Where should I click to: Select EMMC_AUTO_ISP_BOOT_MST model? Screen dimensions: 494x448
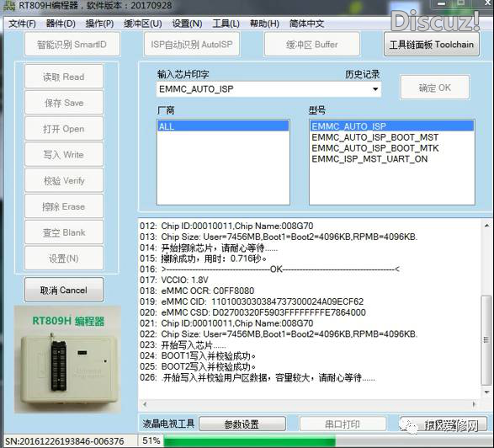(374, 137)
